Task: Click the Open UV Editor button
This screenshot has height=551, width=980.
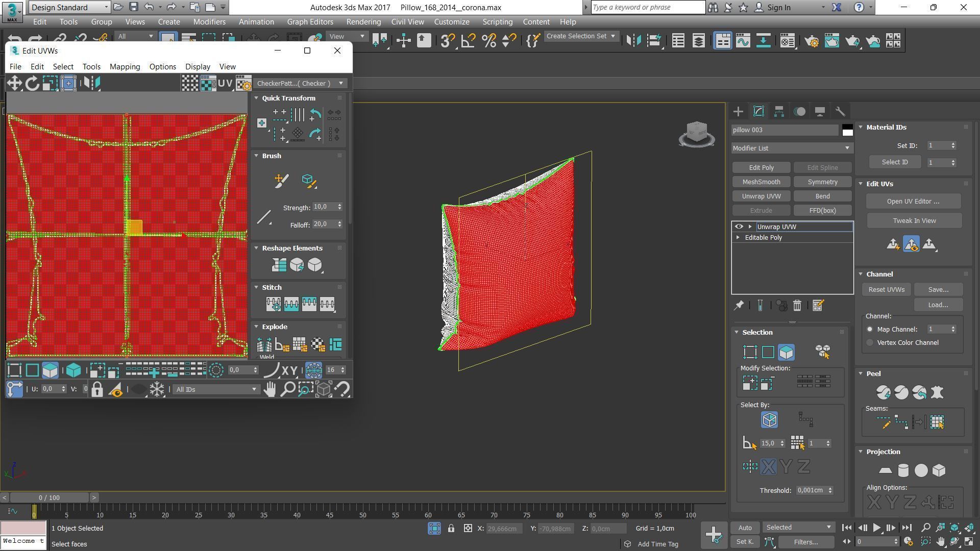Action: tap(913, 202)
